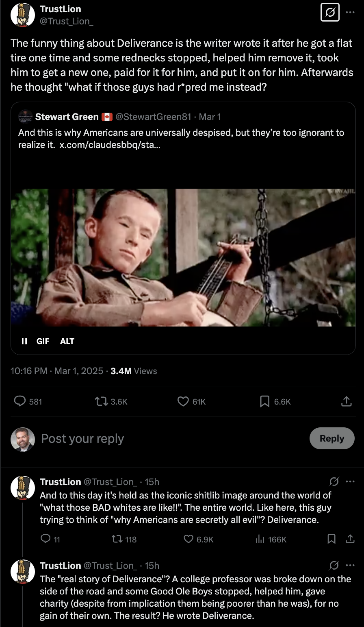Repost the main tweet with 3.6K reposts
The image size is (364, 627).
tap(100, 401)
